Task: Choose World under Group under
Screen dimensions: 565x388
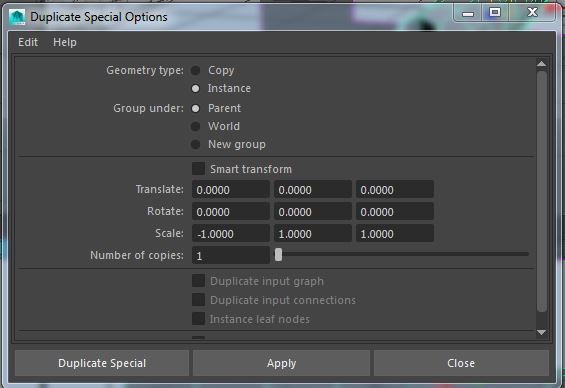Action: click(195, 126)
